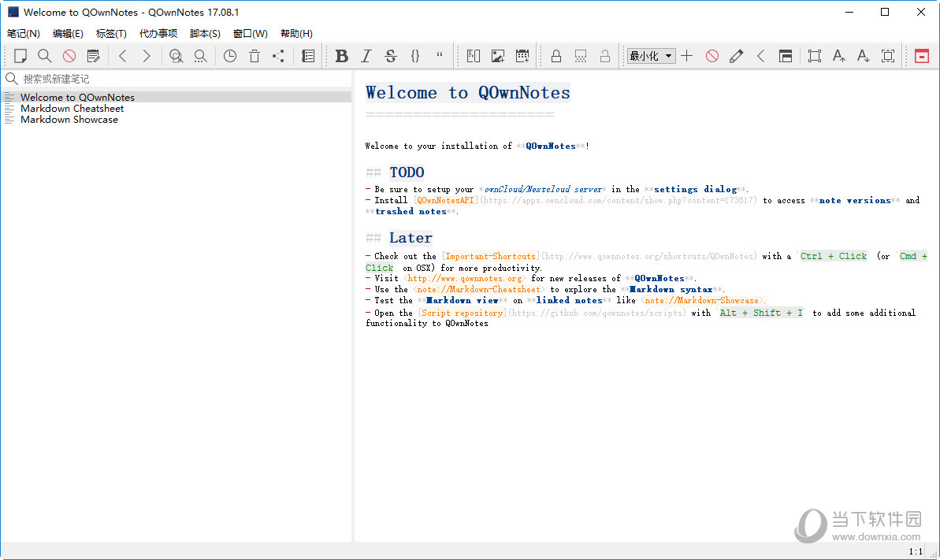
Task: Encrypt the note with the closed padlock
Action: pos(555,56)
